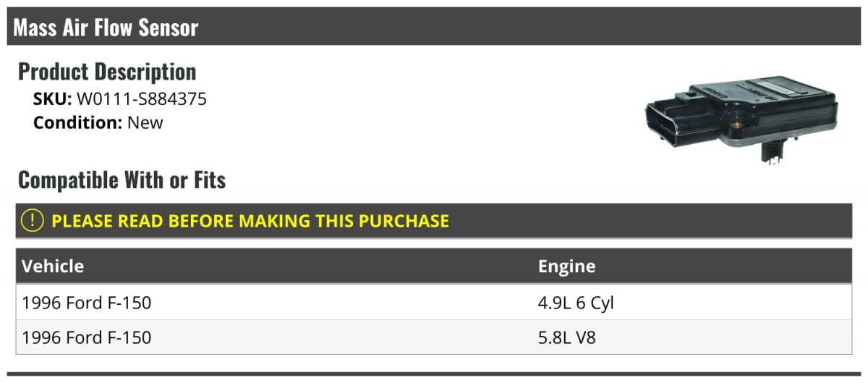Sort by the Vehicle column header

[53, 266]
